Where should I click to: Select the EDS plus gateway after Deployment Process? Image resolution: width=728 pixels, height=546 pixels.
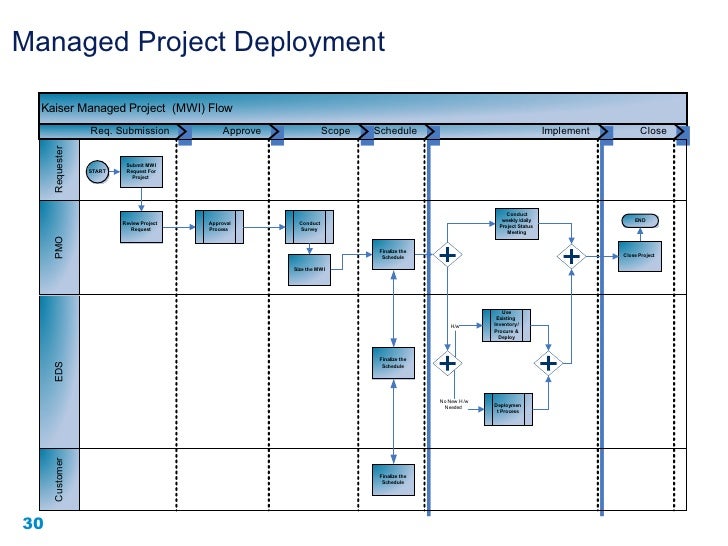(548, 363)
